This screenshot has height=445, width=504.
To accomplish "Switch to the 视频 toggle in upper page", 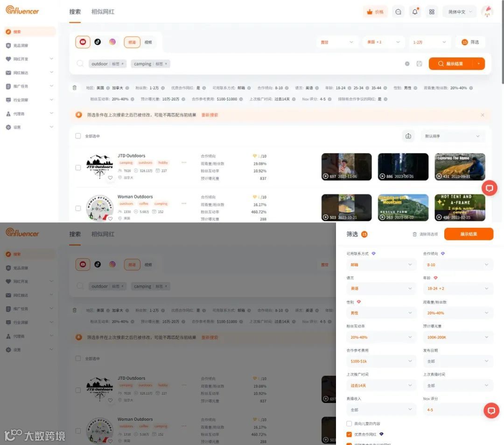I will tap(148, 42).
